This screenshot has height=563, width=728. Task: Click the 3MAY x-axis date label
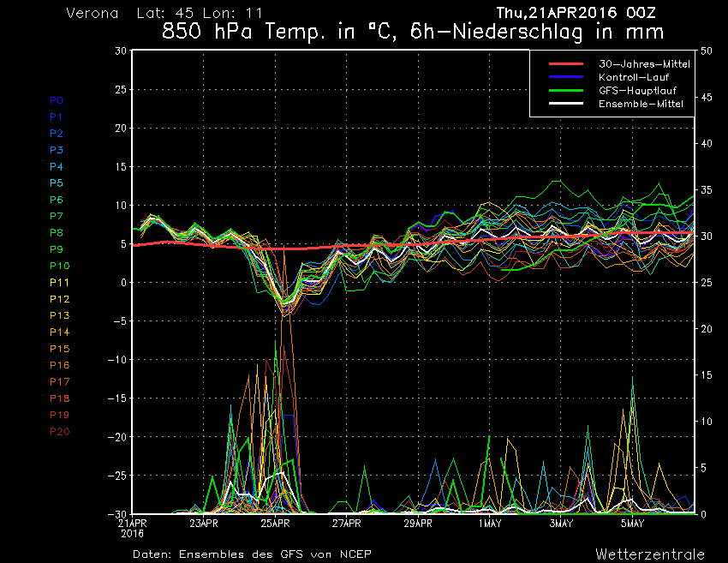[561, 524]
